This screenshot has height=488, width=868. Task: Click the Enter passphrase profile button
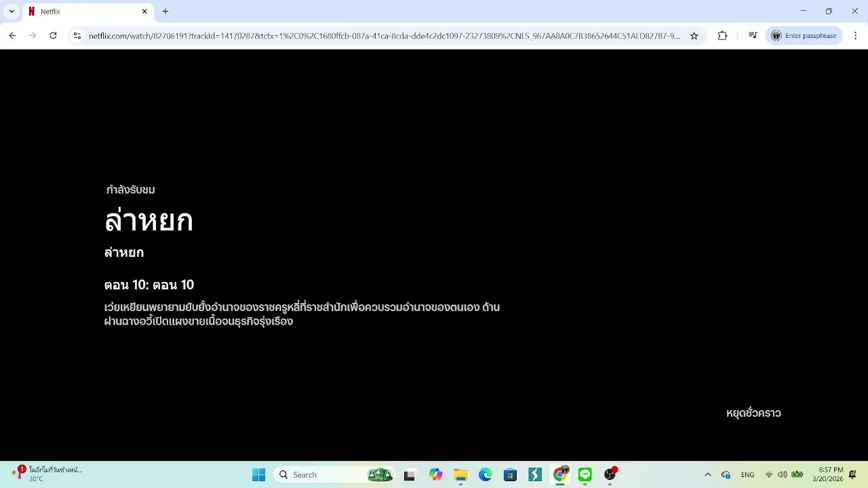tap(804, 36)
